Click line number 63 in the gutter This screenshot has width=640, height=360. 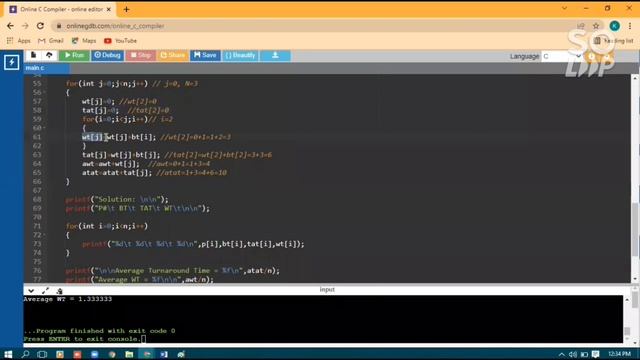pyautogui.click(x=37, y=155)
